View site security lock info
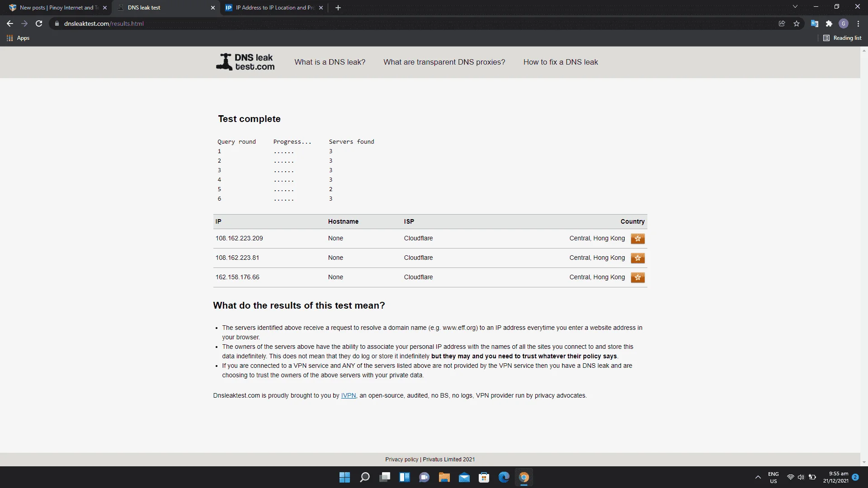Image resolution: width=868 pixels, height=488 pixels. pyautogui.click(x=57, y=23)
